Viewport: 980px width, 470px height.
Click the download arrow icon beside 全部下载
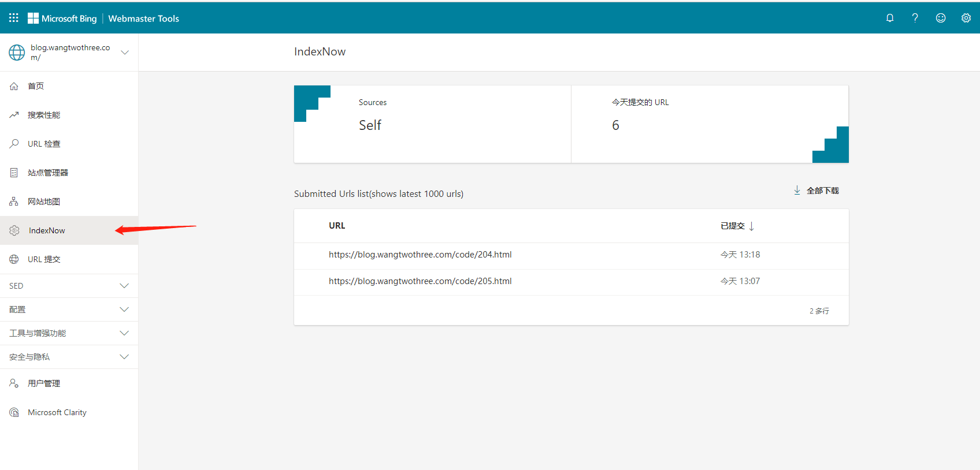(797, 190)
